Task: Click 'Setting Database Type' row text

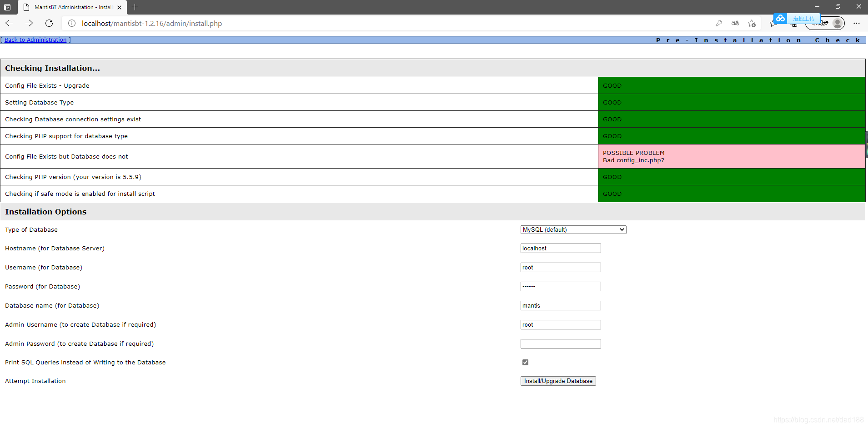Action: 39,102
